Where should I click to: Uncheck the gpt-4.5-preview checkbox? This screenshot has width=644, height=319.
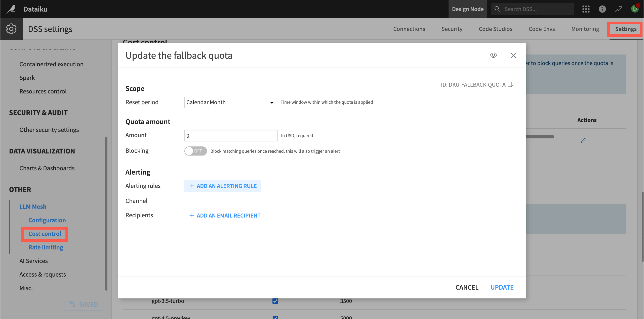coord(275,317)
